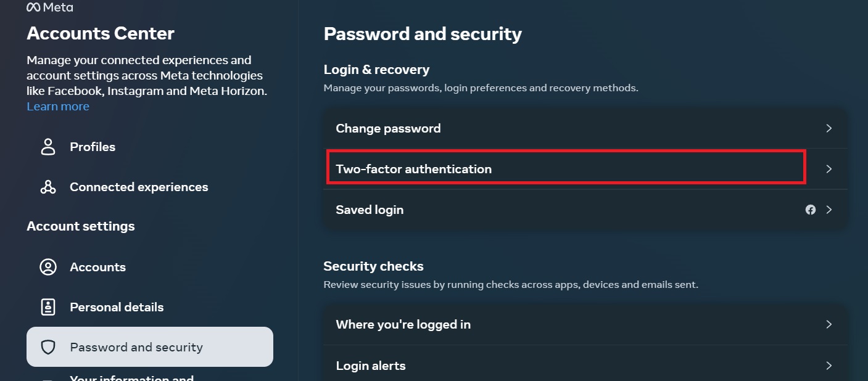
Task: Click the Connected experiences icon
Action: coord(48,187)
